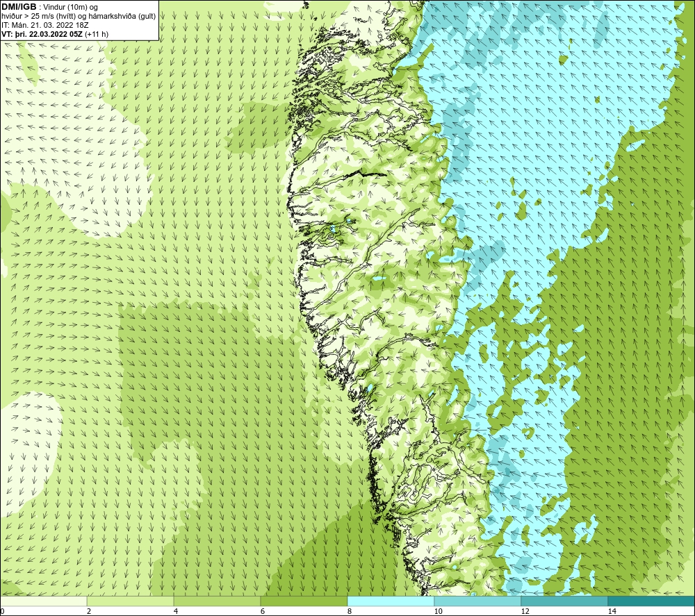
Task: Click the "VT: þri. 22.03.2022 05Z" valid time
Action: click(x=42, y=33)
